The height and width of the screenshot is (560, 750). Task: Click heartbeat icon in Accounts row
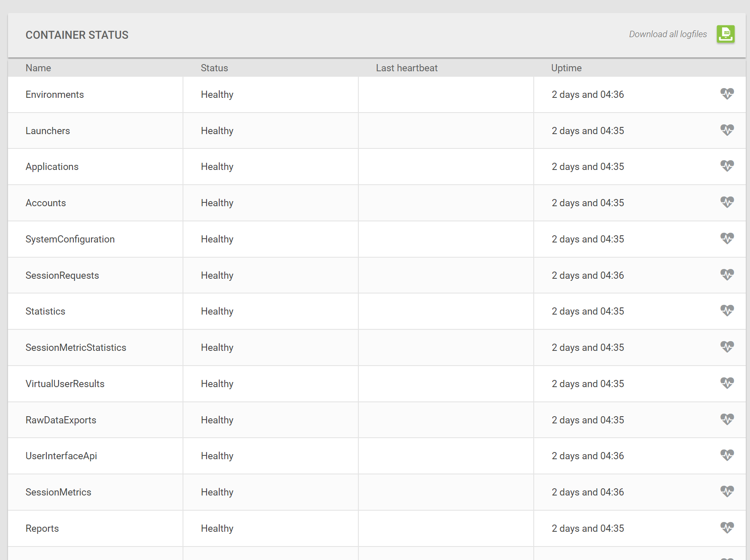727,202
